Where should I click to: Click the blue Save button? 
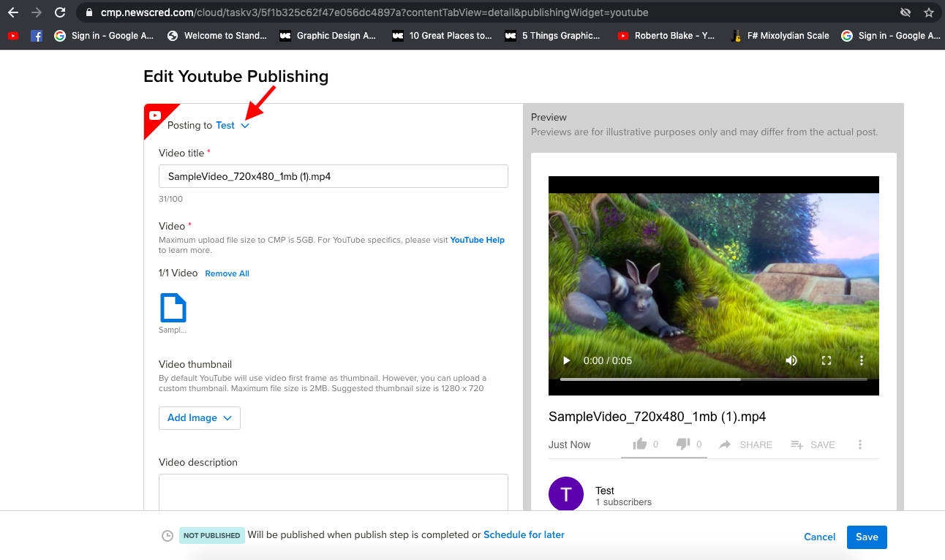[867, 537]
